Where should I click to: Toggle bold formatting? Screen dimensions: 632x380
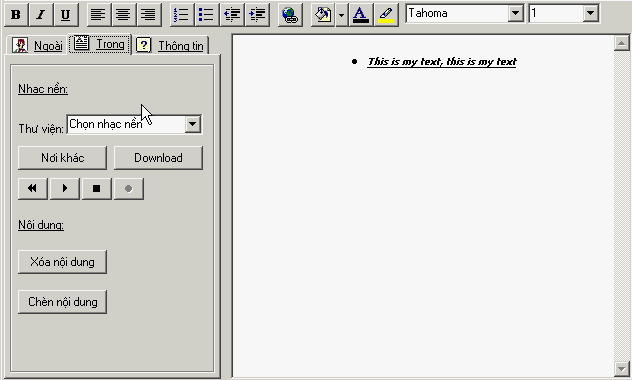coord(16,15)
